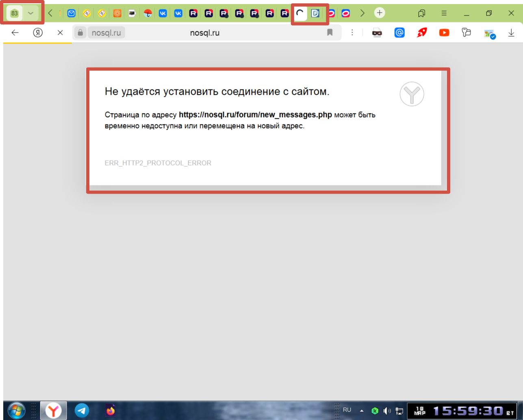Bookmark the current page
The width and height of the screenshot is (523, 420).
tap(330, 33)
